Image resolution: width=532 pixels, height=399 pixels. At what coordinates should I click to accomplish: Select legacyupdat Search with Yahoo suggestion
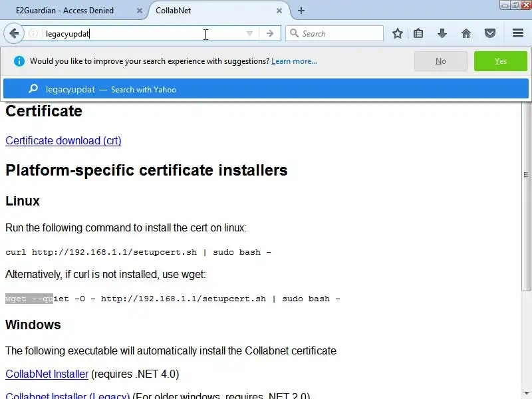pyautogui.click(x=266, y=89)
